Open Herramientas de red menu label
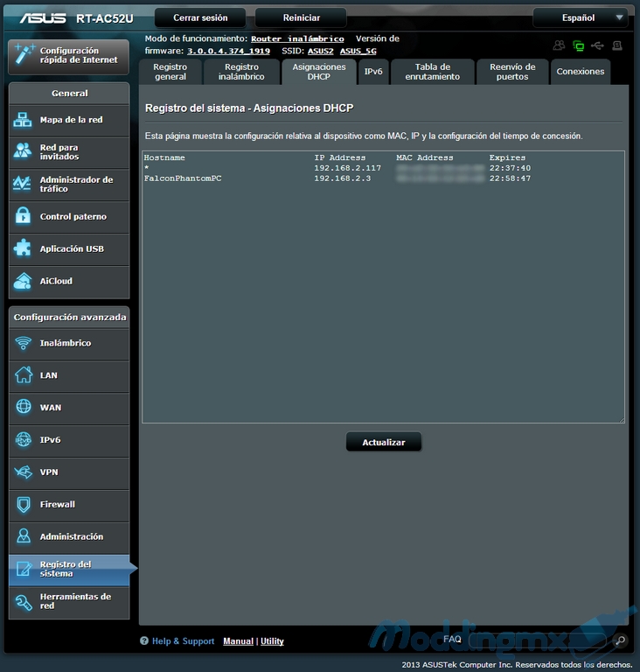This screenshot has width=640, height=672. (75, 601)
